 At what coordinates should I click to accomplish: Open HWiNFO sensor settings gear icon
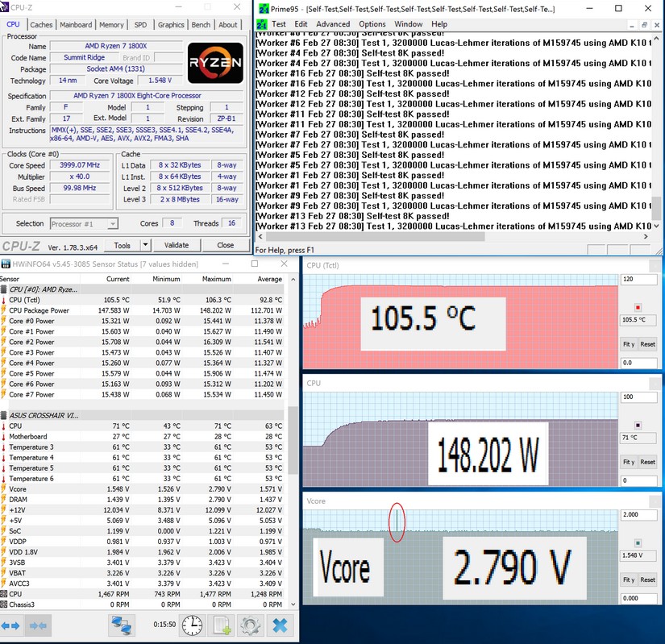250,625
